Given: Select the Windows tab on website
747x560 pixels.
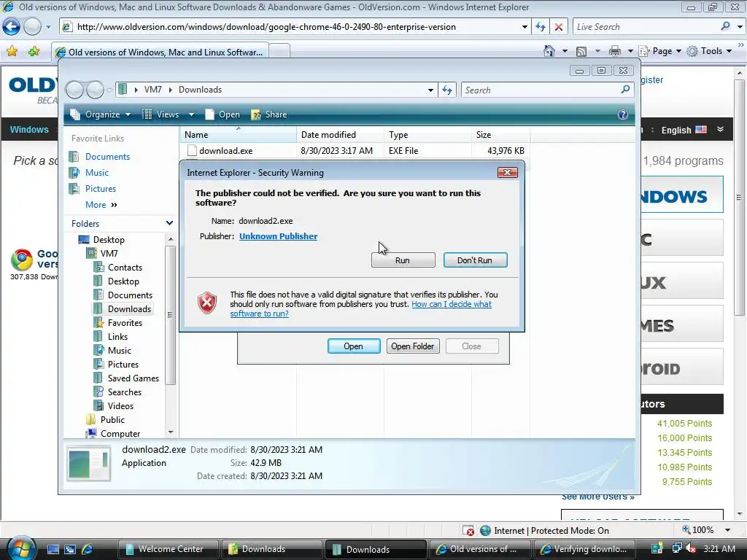Looking at the screenshot, I should pos(29,130).
